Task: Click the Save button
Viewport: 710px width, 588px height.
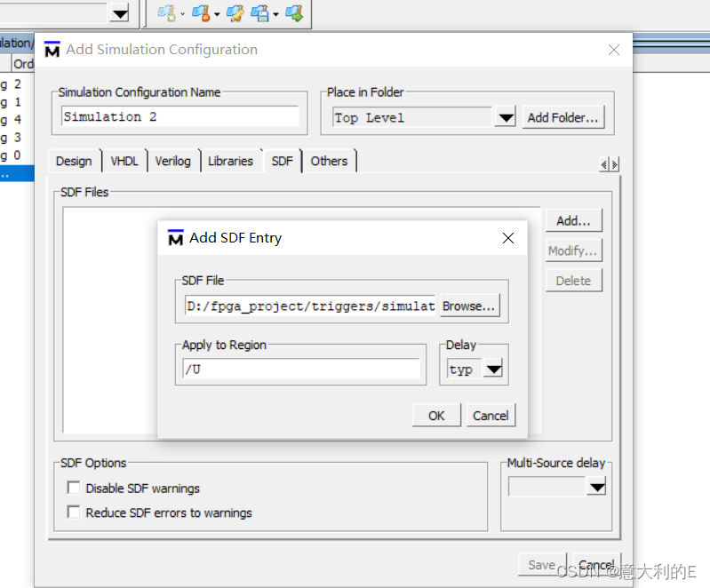Action: (x=542, y=564)
